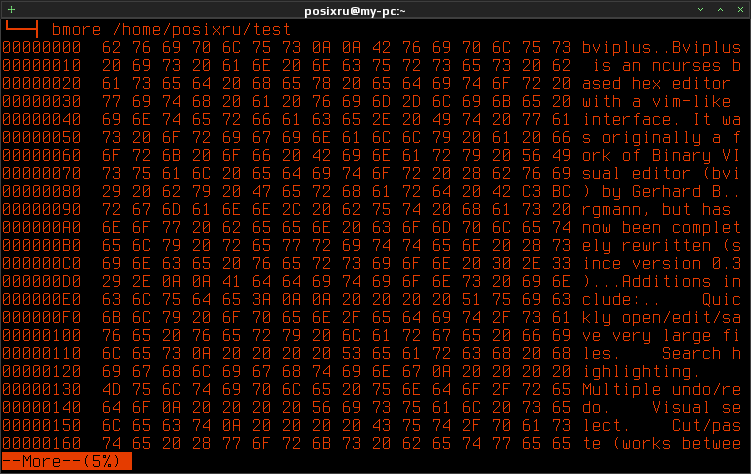Image resolution: width=751 pixels, height=474 pixels.
Task: Click the posixru@my-pc:~ window title
Action: (355, 11)
